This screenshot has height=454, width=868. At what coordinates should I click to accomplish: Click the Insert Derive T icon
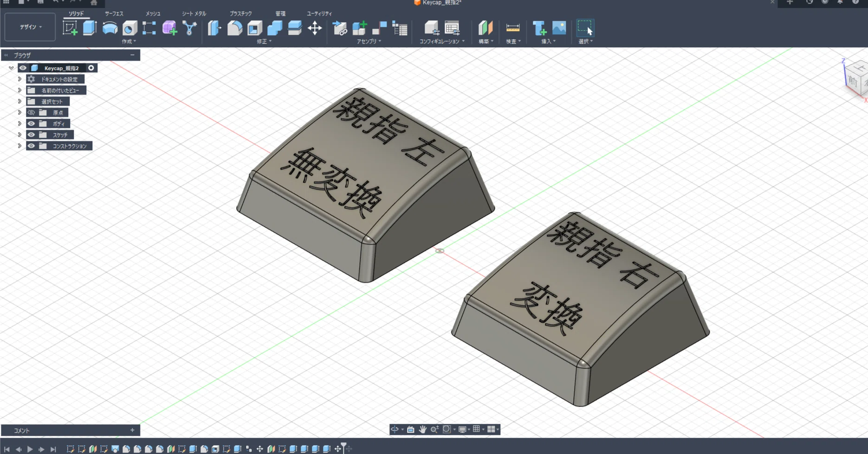[x=539, y=28]
